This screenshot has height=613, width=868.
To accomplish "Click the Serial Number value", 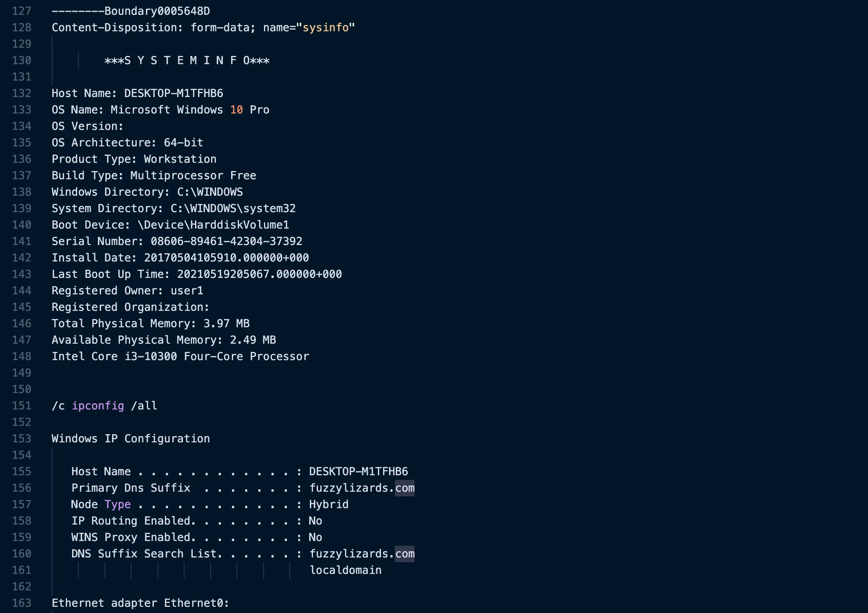I will pos(226,241).
